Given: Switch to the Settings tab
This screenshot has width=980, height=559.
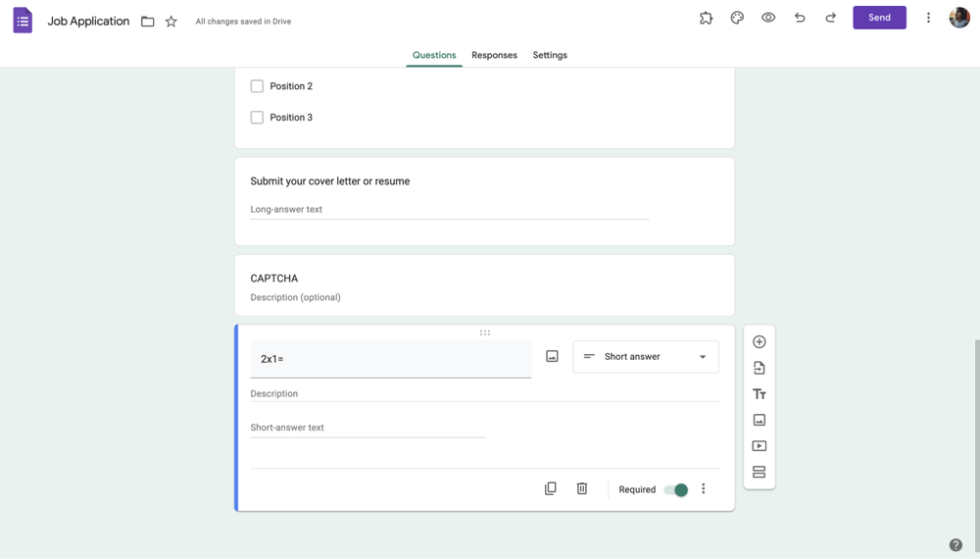Looking at the screenshot, I should (550, 55).
